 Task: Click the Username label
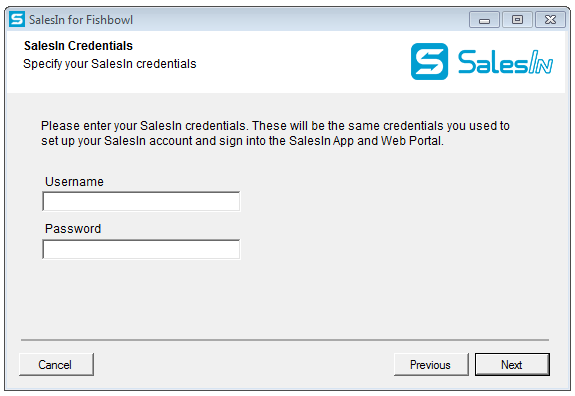click(x=74, y=182)
